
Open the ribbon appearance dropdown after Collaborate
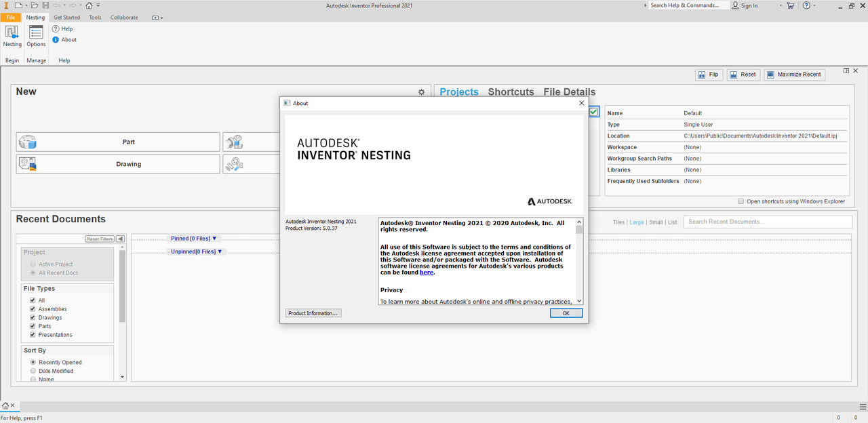point(157,18)
